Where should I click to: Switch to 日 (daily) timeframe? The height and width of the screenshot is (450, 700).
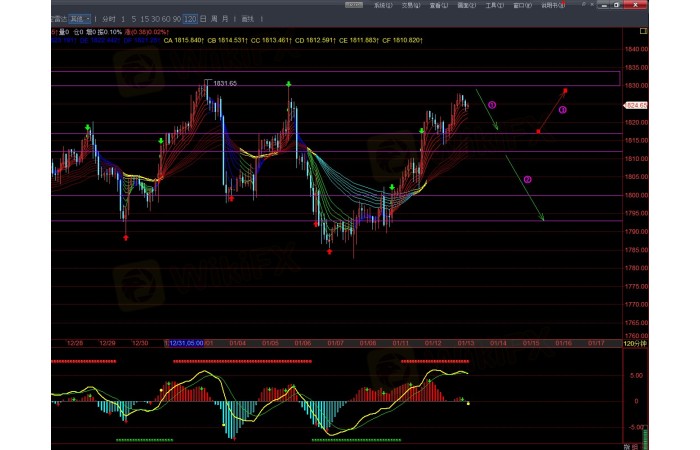pyautogui.click(x=204, y=19)
